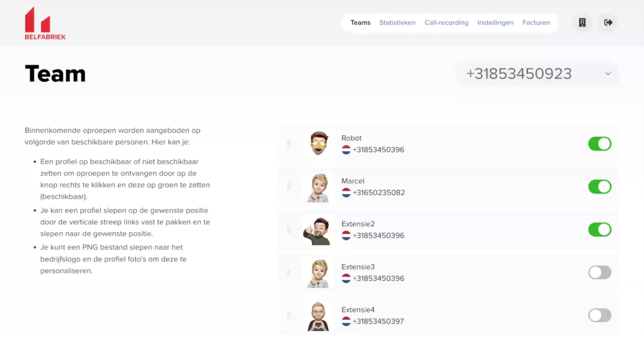This screenshot has height=337, width=644.
Task: Switch to the Statistieken tab
Action: pos(397,23)
